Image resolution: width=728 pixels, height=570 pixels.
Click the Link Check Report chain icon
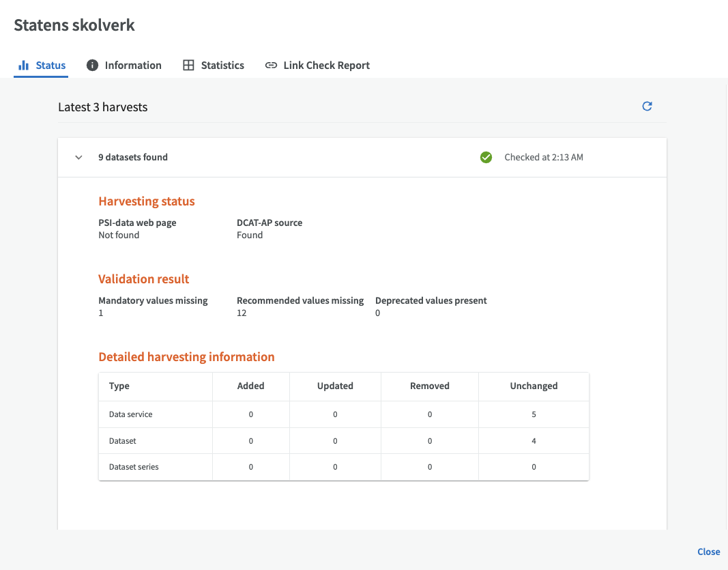pos(271,65)
